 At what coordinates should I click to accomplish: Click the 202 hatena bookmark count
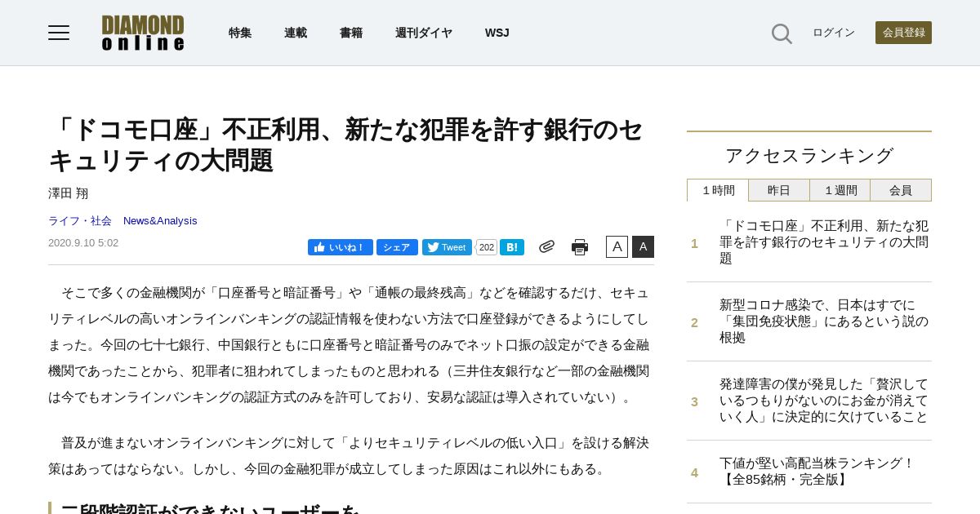[x=487, y=247]
